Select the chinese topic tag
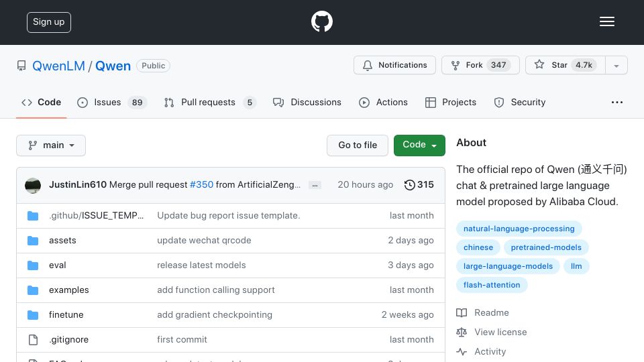The height and width of the screenshot is (362, 644). click(x=478, y=247)
